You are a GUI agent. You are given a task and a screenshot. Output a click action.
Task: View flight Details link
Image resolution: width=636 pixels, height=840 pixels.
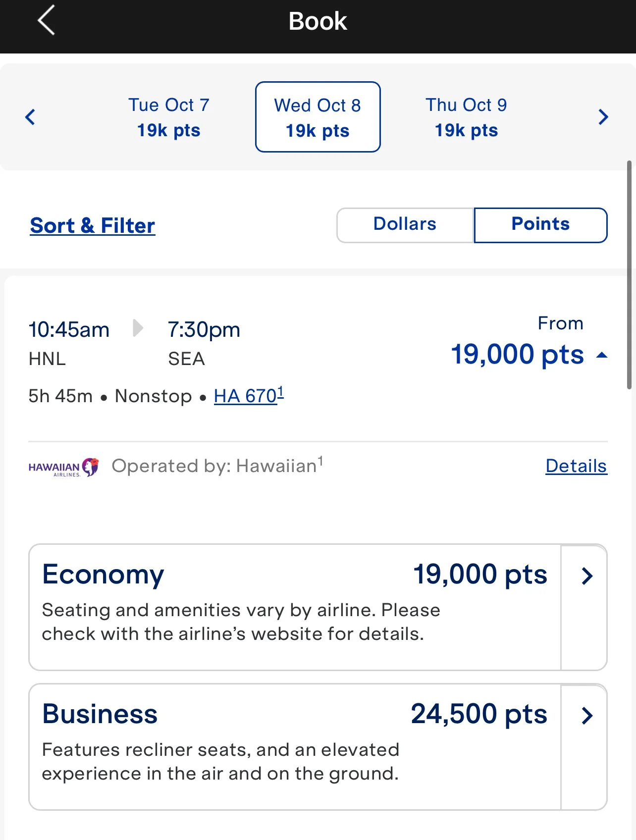[576, 466]
